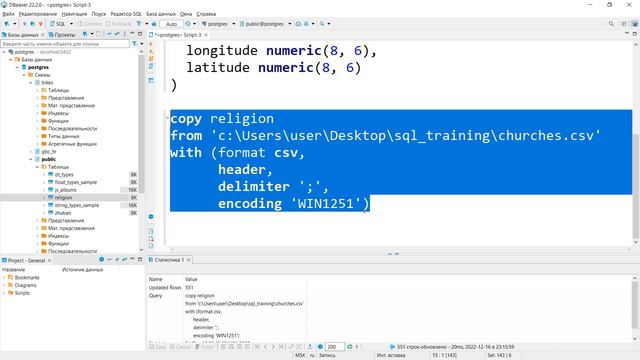
Task: Click the editor sidebar settings gear icon
Action: pyautogui.click(x=151, y=217)
